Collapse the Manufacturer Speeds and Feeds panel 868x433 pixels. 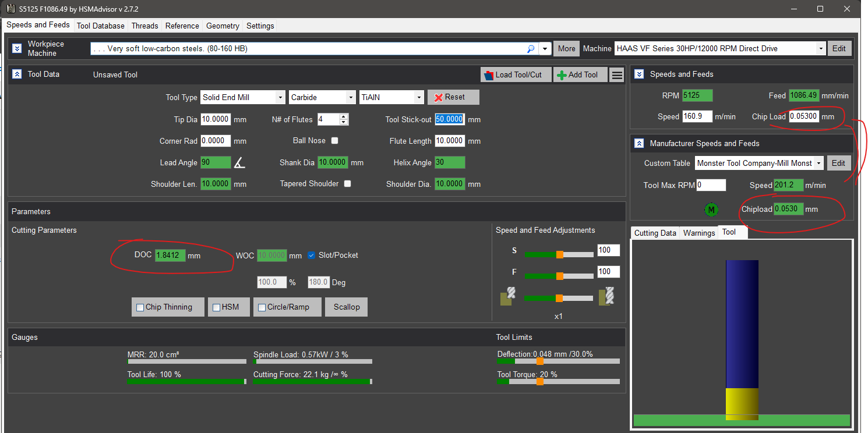(639, 143)
